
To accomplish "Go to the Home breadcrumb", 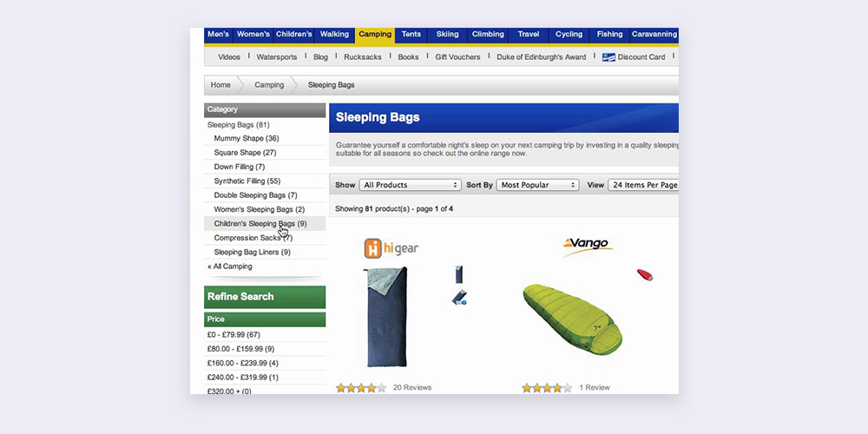I will 220,85.
